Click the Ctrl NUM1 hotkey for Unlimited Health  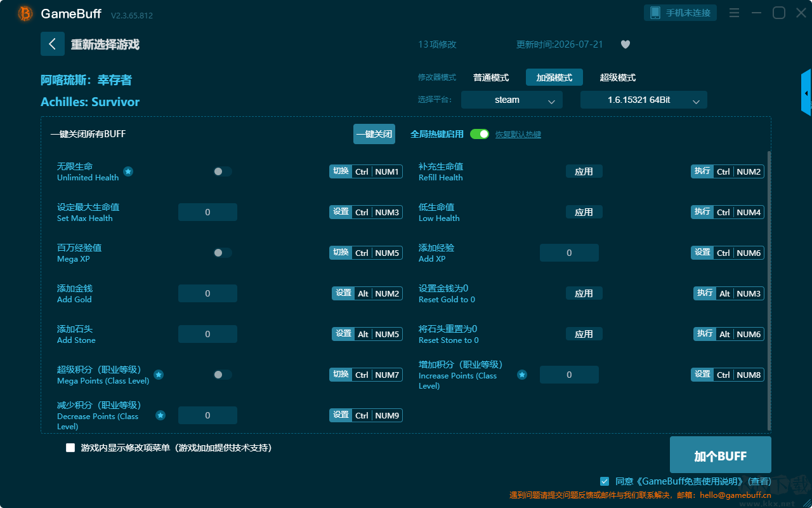click(x=366, y=171)
